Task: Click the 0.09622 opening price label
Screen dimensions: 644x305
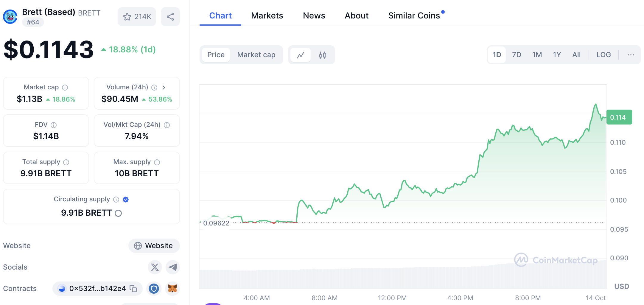Action: click(216, 223)
